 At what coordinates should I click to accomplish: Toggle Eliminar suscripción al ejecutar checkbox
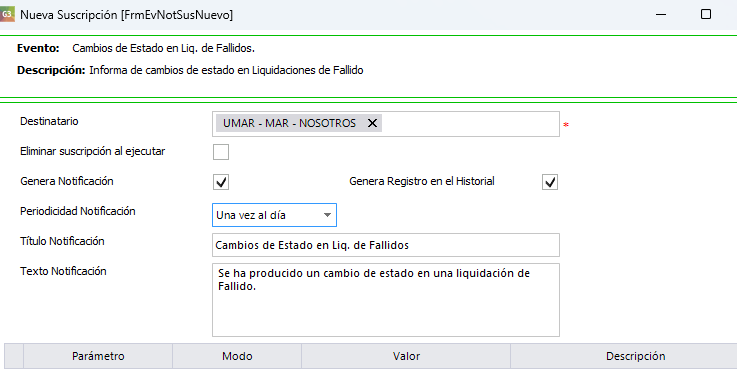pos(221,152)
